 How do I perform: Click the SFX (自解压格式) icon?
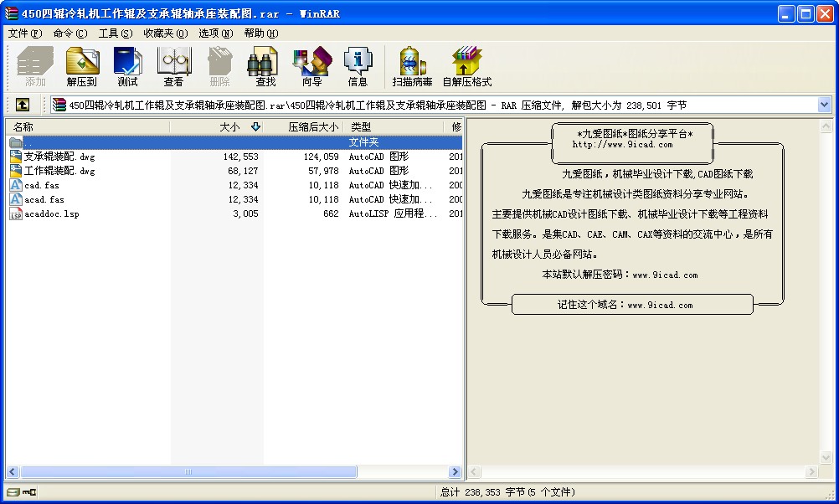click(466, 67)
